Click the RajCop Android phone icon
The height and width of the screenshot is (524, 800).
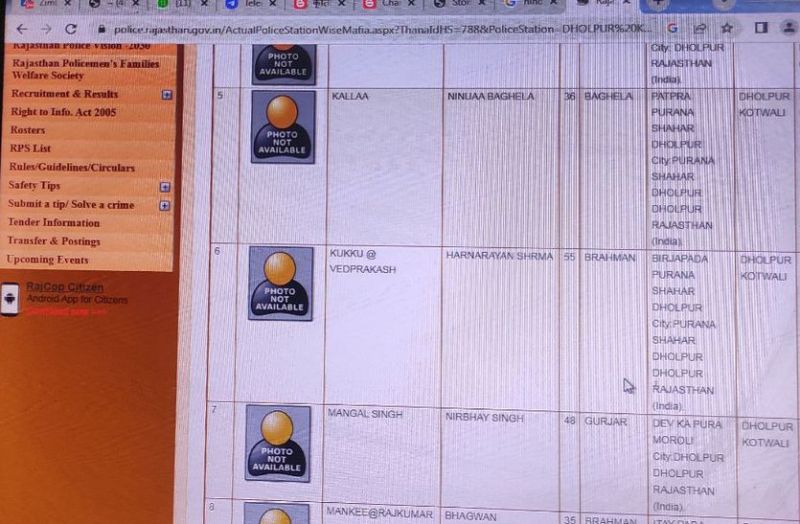click(x=11, y=299)
